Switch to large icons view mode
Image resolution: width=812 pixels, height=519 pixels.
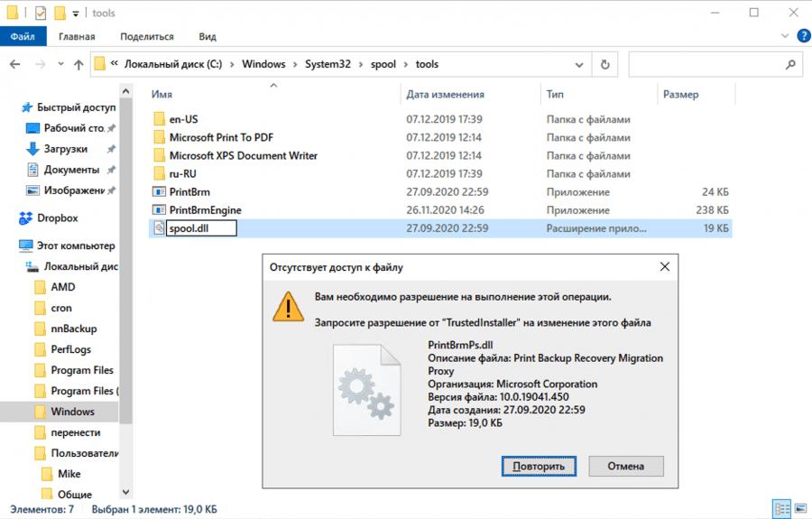tap(799, 509)
